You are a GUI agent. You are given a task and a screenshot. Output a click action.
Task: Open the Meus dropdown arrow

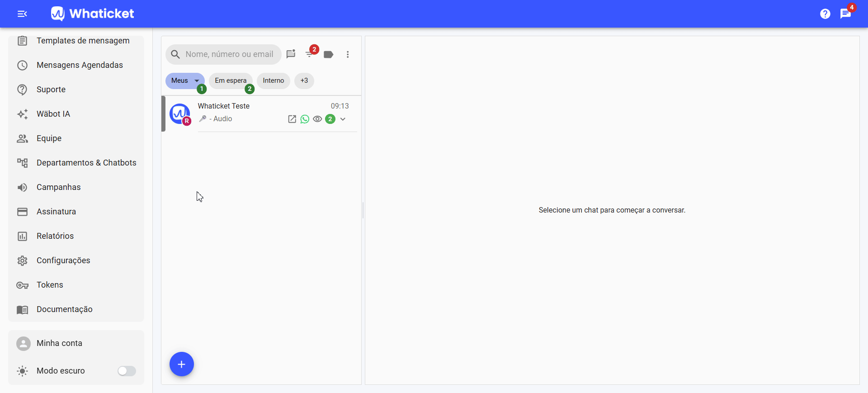tap(197, 80)
